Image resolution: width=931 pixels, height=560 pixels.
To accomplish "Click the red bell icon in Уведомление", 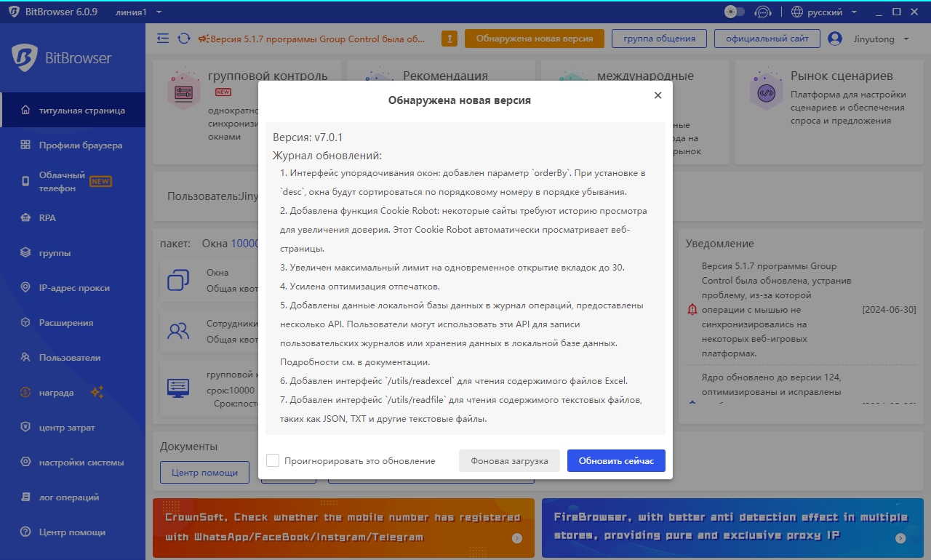I will (x=692, y=310).
